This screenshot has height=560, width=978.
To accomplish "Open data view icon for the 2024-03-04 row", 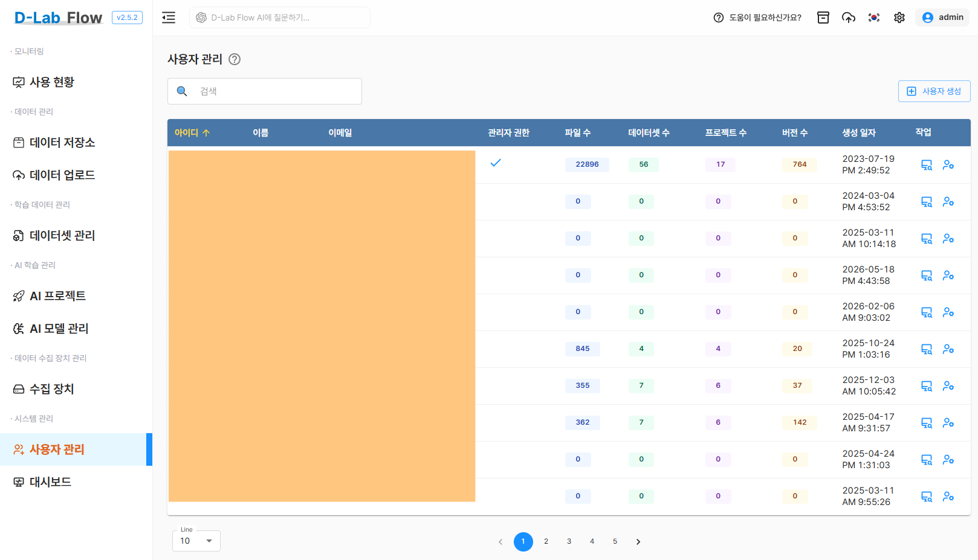I will point(927,202).
